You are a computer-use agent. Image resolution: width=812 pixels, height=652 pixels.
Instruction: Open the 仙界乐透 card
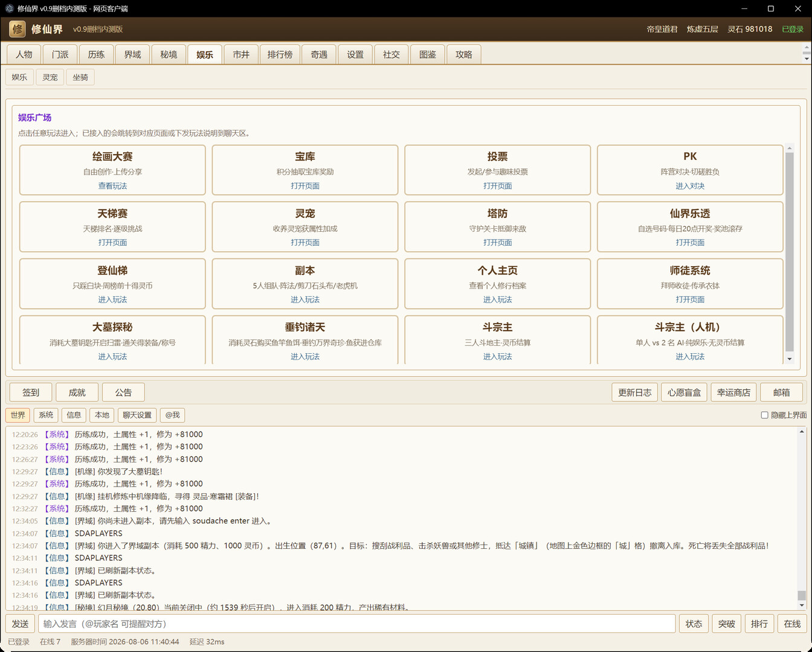[x=690, y=226]
